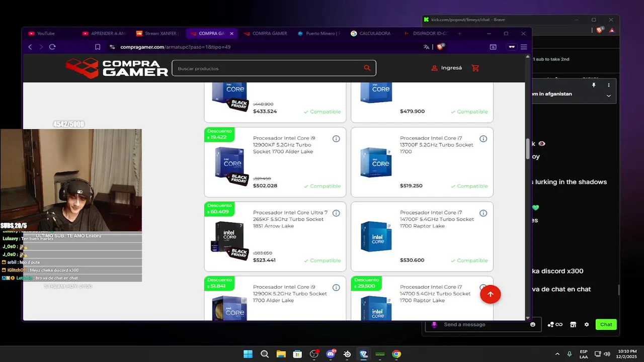Screen dimensions: 644x362
Task: Open the chat shop icon
Action: click(x=573, y=324)
